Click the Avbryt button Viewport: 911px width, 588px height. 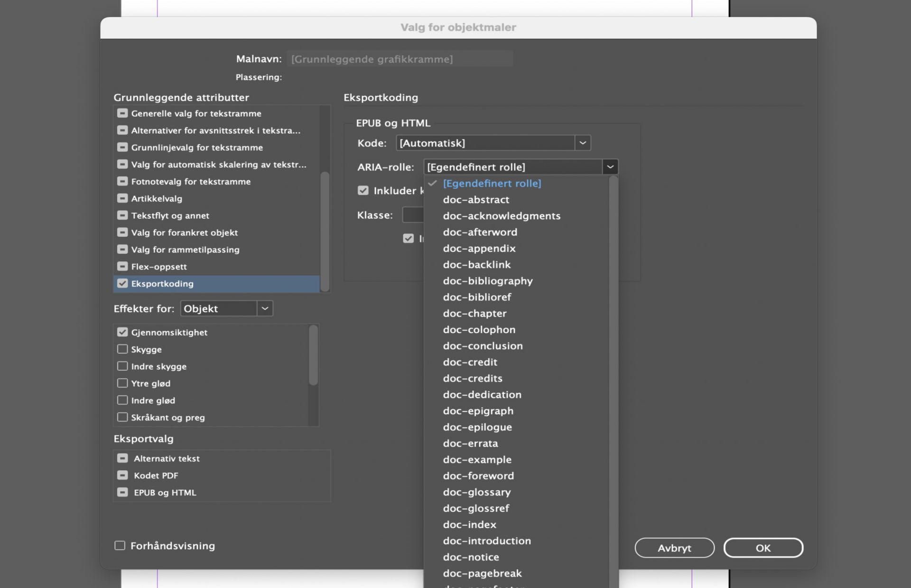pos(674,548)
